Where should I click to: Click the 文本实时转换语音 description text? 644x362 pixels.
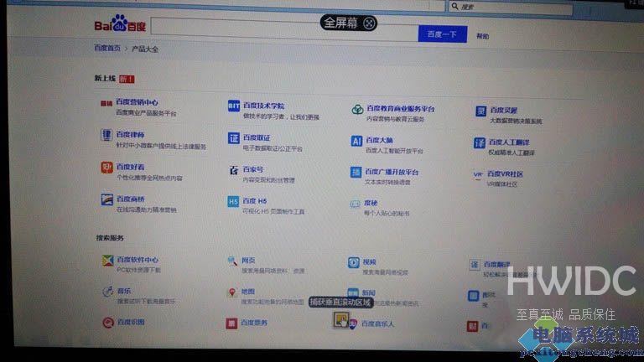point(387,182)
